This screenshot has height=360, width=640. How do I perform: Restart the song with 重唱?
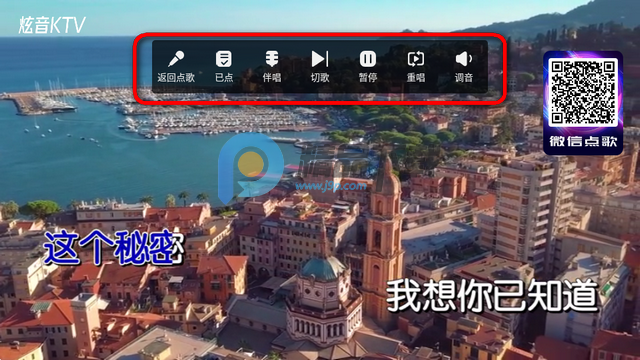coord(416,66)
